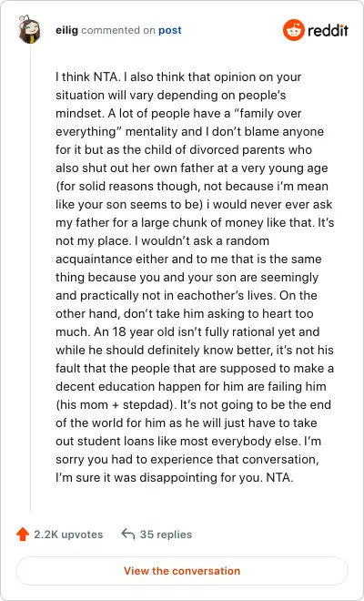Image resolution: width=364 pixels, height=601 pixels.
Task: Click the vertical thread line below avatar
Action: coord(30,278)
